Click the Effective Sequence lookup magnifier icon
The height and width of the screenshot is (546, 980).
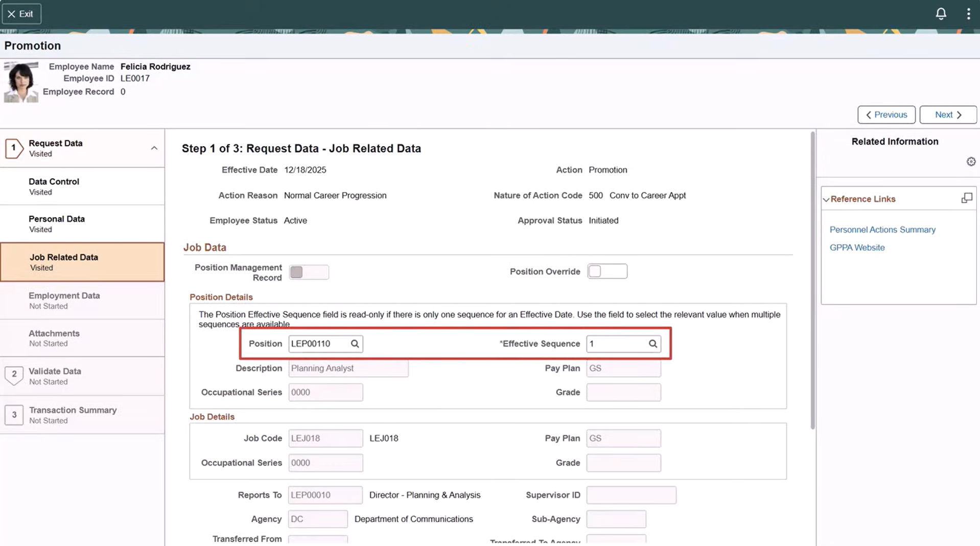(652, 344)
